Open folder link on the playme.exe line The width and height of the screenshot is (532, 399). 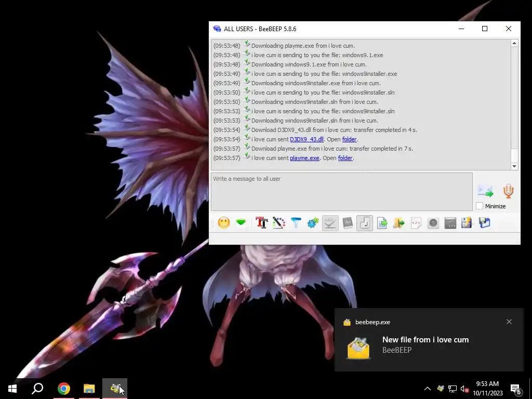pos(345,158)
